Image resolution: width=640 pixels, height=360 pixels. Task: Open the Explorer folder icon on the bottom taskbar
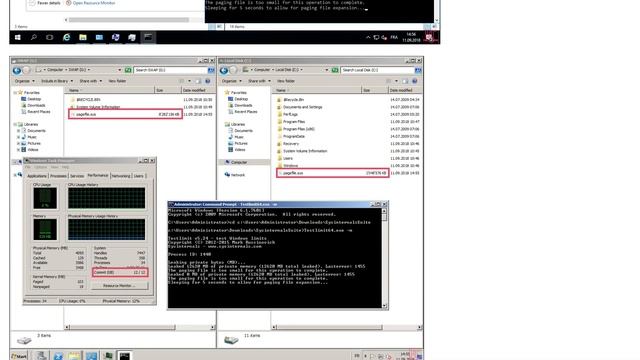tap(74, 356)
